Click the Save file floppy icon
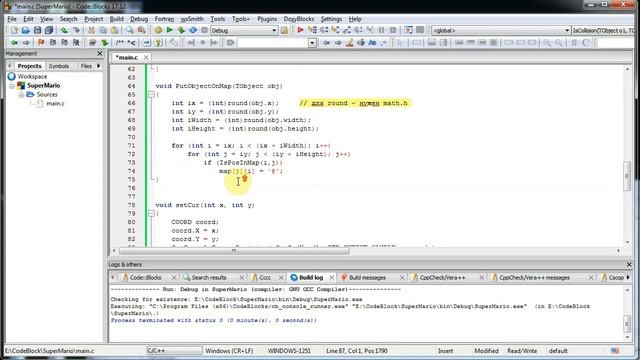 tap(37, 30)
